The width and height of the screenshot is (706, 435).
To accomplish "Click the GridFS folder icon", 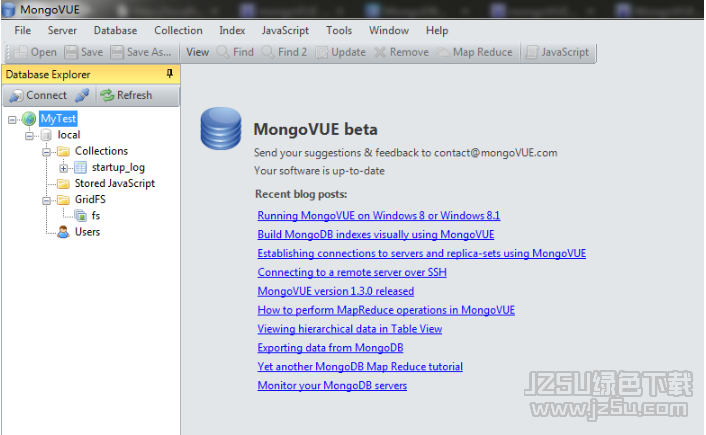I will click(63, 199).
